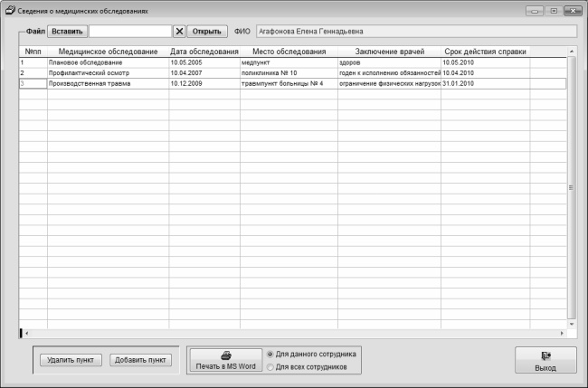Click Удалить пункт button
The image size is (588, 388).
pos(71,359)
